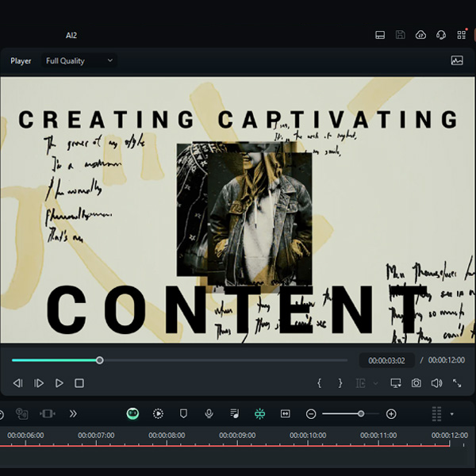The image size is (476, 476).
Task: Open the track view options dropdown arrow
Action: click(x=452, y=414)
